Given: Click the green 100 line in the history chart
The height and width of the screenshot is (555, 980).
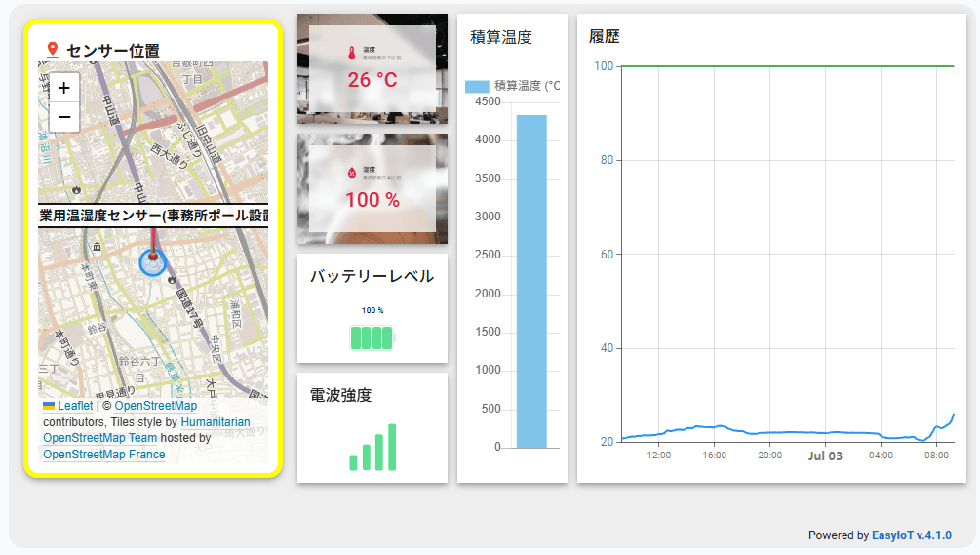Looking at the screenshot, I should [x=788, y=66].
